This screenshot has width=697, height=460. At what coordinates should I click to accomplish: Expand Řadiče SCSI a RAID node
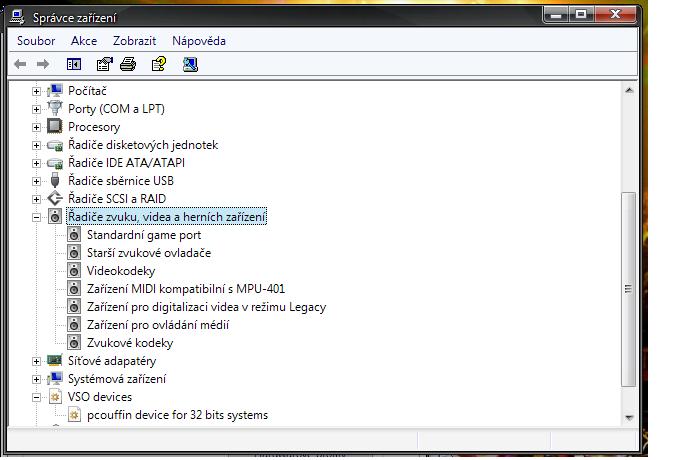(x=36, y=200)
